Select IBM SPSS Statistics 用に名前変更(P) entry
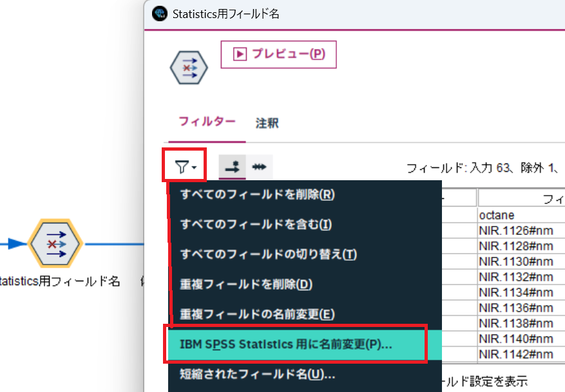Screen dimensions: 565x392 point(305,344)
